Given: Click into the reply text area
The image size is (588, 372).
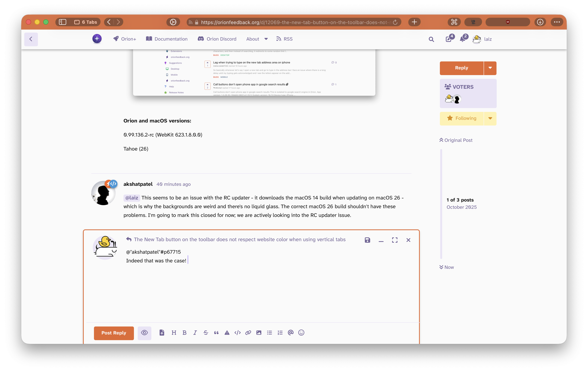Looking at the screenshot, I should point(244,288).
